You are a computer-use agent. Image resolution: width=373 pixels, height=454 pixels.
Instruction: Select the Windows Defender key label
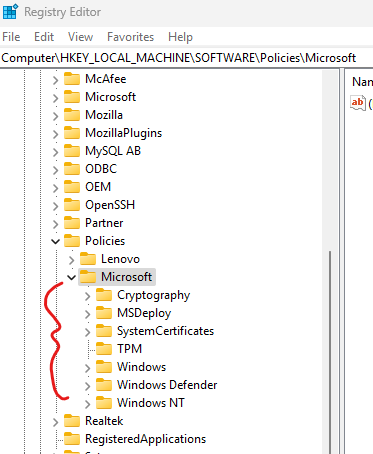(x=167, y=385)
